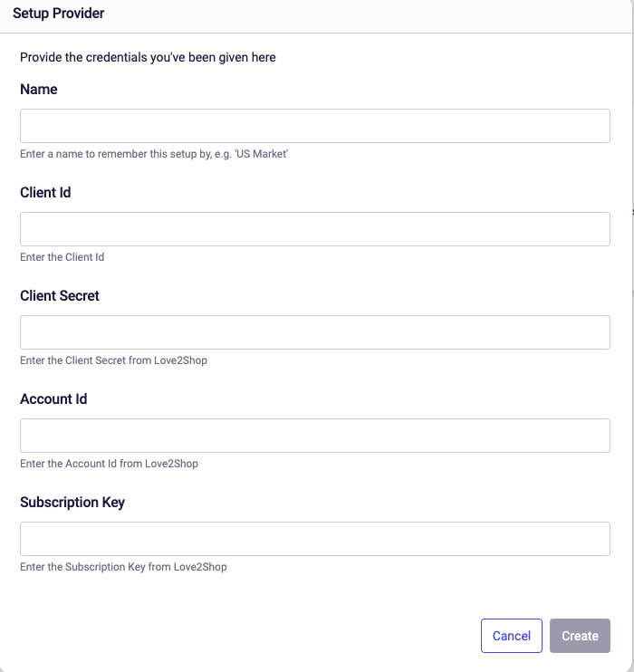Click the 'US Market' example hint text
Screen dimensions: 634x672
click(154, 154)
